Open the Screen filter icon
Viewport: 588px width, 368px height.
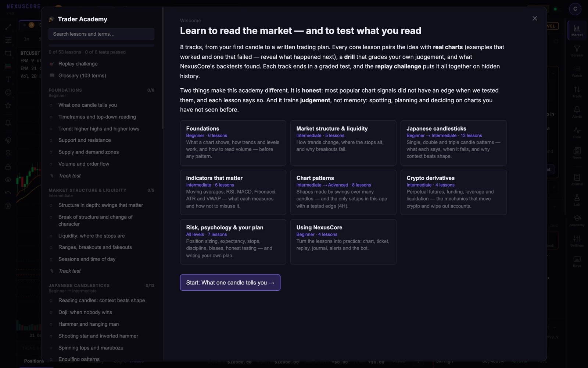coord(577,51)
